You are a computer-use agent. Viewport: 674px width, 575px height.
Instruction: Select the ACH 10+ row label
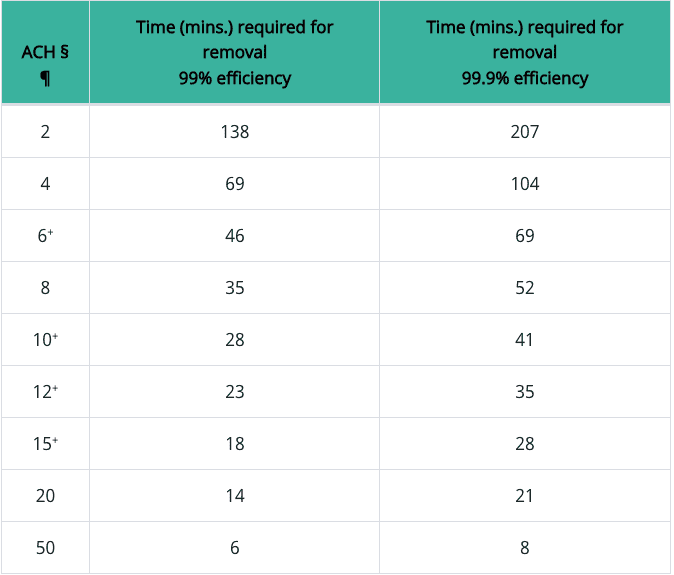(x=45, y=340)
